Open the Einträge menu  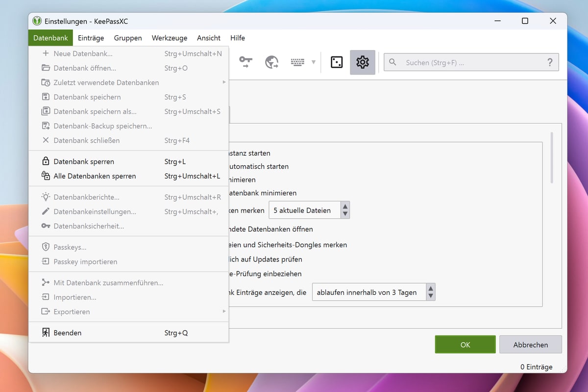91,38
